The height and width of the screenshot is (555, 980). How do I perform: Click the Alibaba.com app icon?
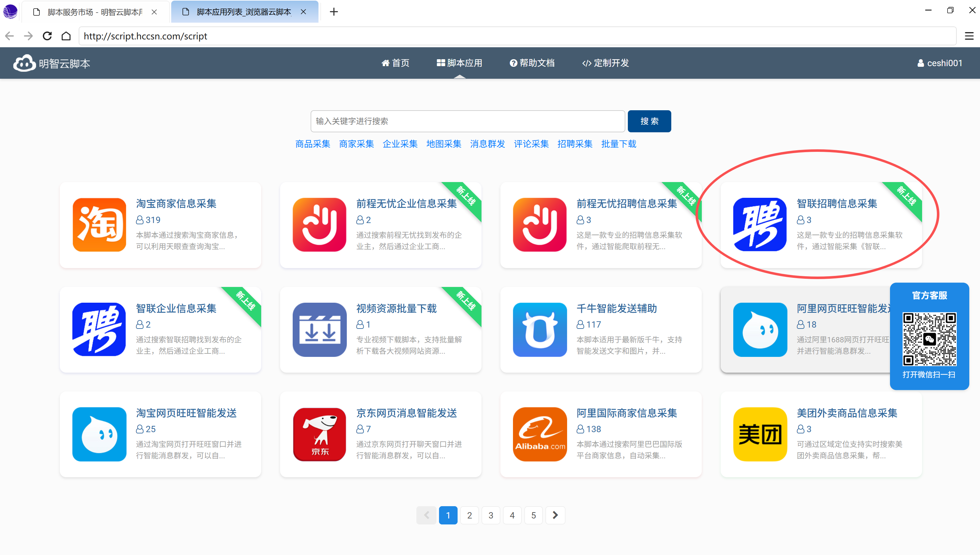[x=539, y=434]
